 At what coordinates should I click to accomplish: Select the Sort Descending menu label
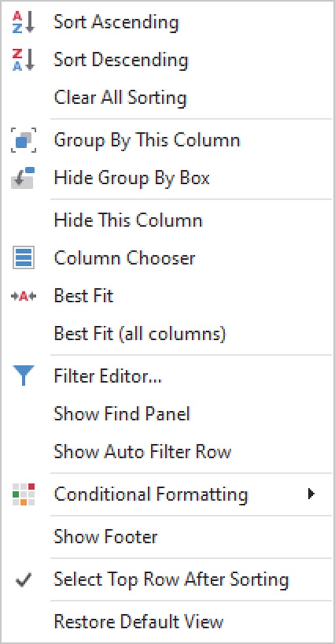(x=121, y=60)
